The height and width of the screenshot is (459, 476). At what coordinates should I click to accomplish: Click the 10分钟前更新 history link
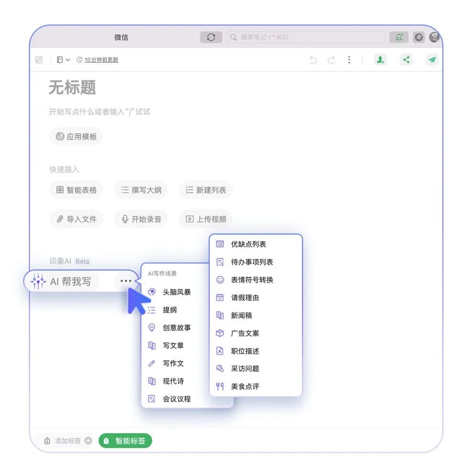coord(101,60)
